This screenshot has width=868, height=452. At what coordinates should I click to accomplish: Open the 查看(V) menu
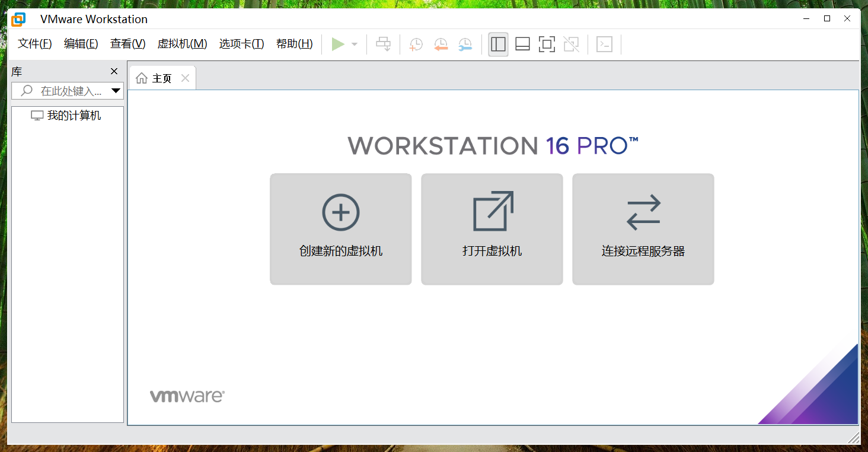click(x=127, y=44)
